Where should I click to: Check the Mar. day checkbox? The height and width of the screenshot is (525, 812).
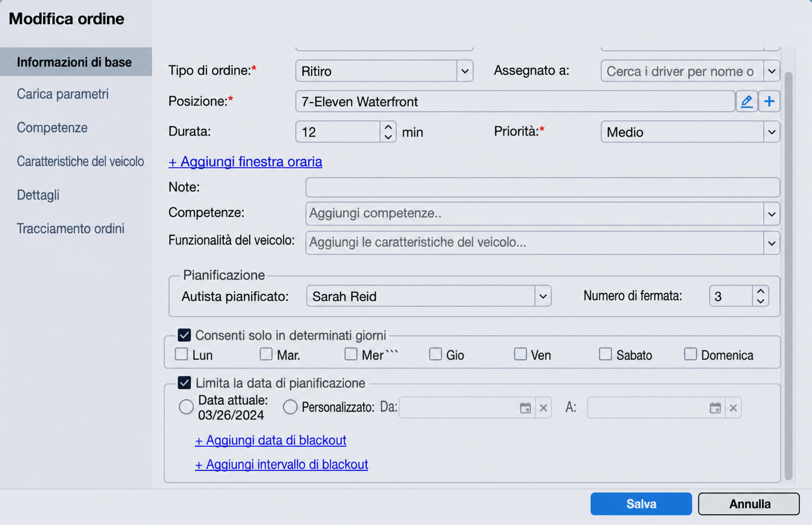point(266,354)
